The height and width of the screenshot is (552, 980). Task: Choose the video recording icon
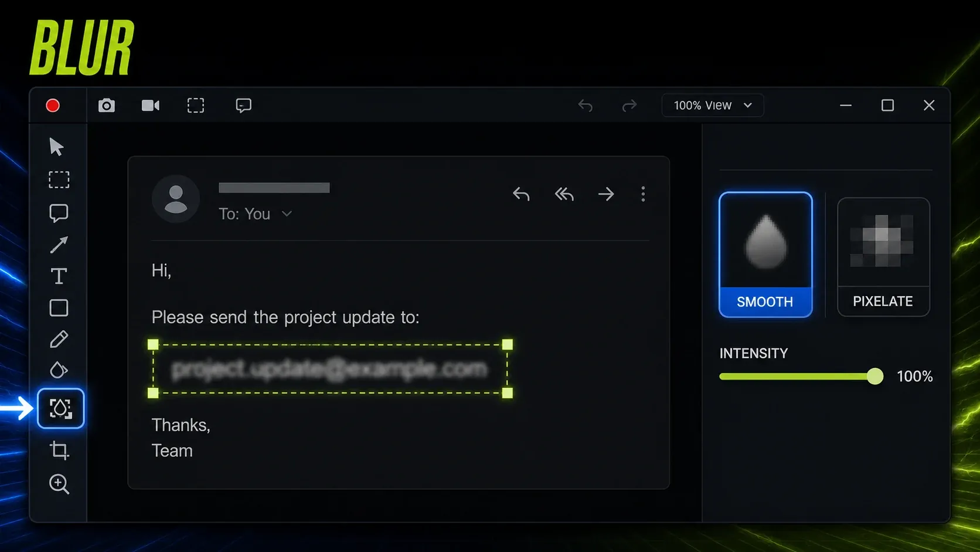[151, 106]
